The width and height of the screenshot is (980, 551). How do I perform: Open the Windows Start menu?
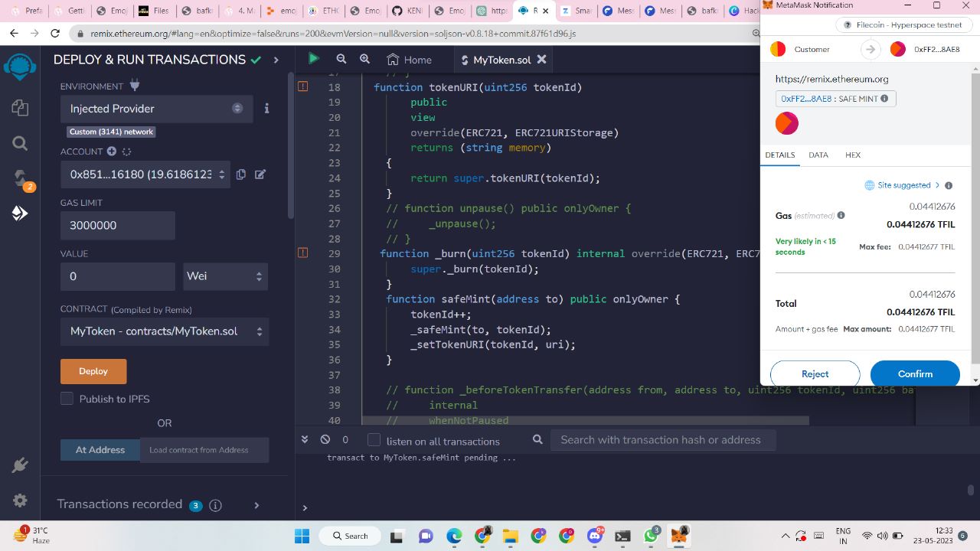pos(301,536)
